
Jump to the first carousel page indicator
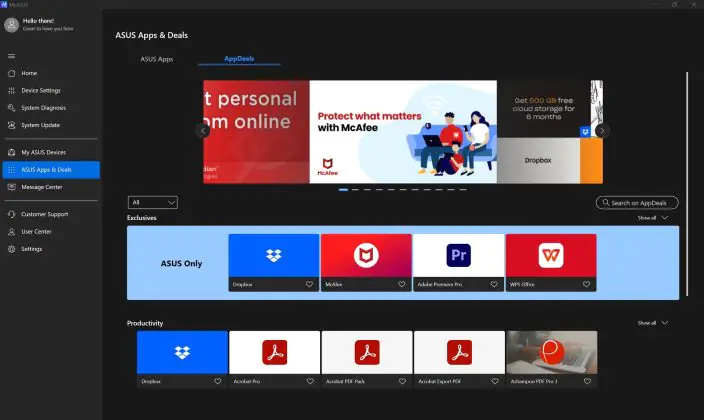pyautogui.click(x=343, y=190)
